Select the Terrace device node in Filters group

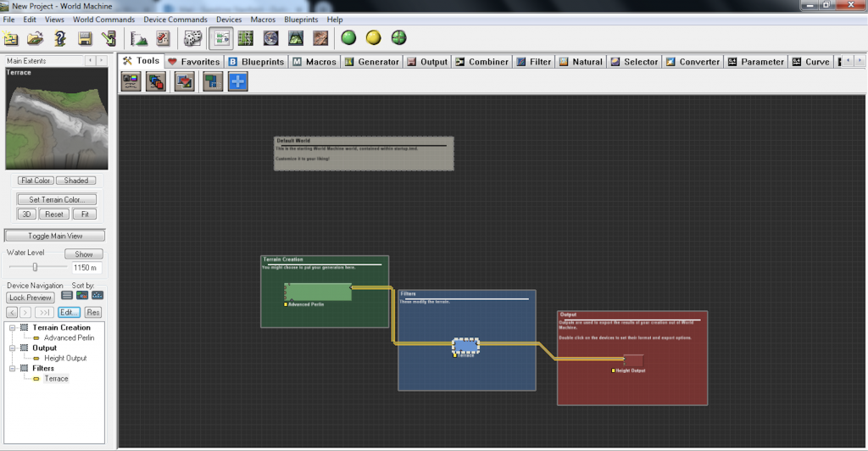(465, 347)
